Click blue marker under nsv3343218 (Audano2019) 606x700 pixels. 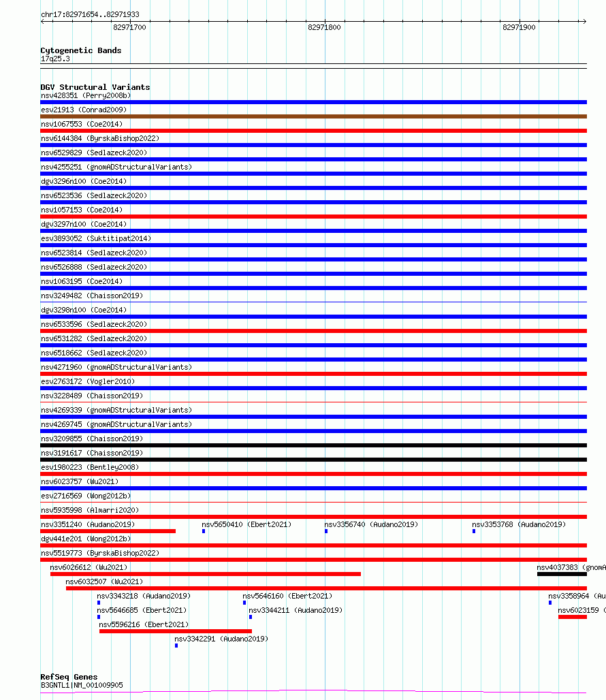(x=99, y=603)
